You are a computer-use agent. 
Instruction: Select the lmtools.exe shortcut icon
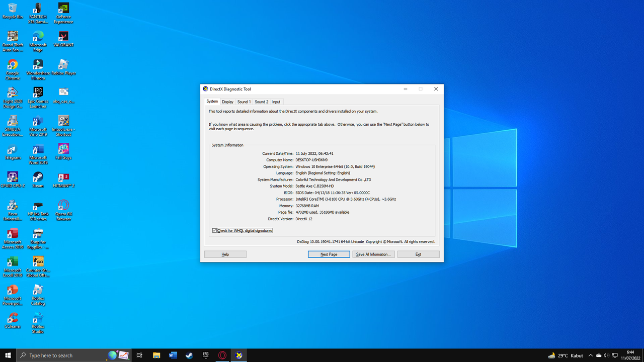(63, 126)
